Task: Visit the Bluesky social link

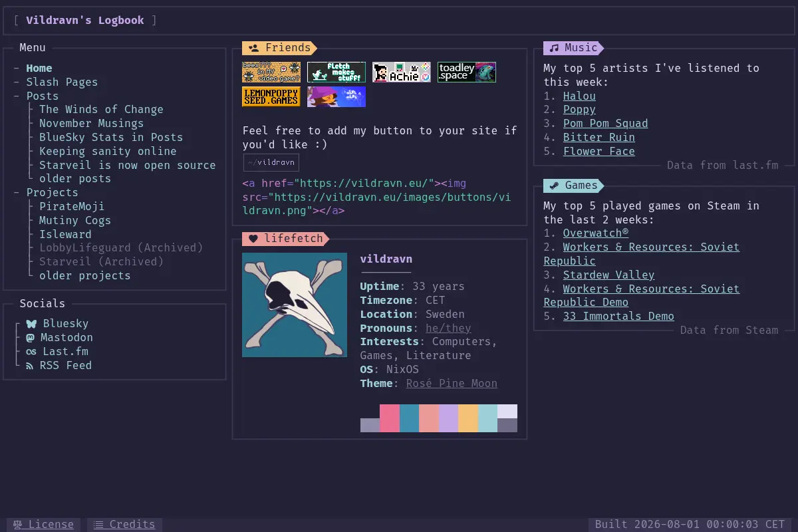Action: pos(66,324)
